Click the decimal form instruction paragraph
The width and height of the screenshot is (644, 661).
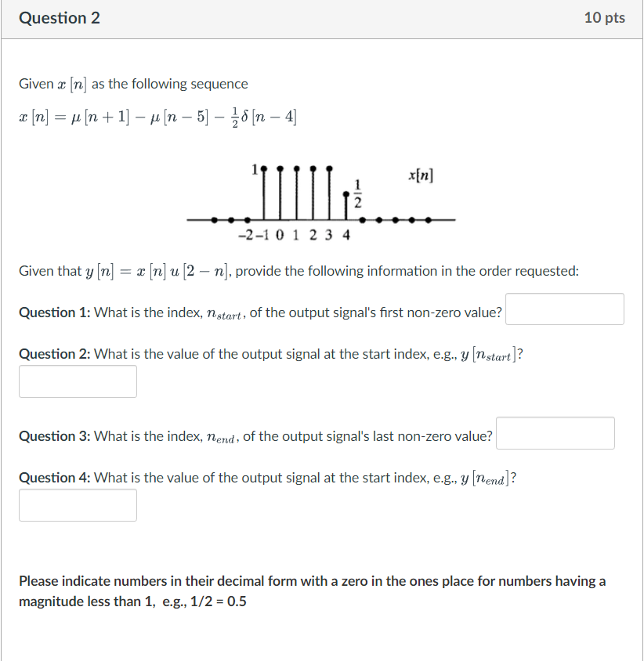tap(313, 591)
